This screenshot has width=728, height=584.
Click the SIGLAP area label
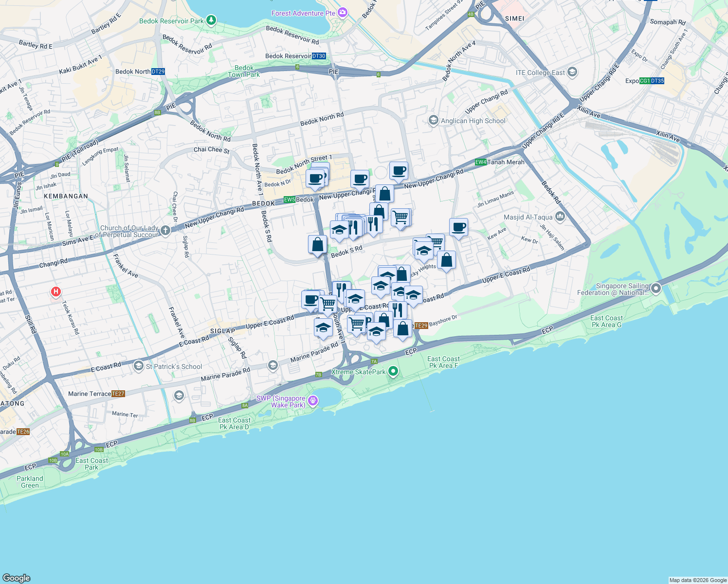pos(223,331)
